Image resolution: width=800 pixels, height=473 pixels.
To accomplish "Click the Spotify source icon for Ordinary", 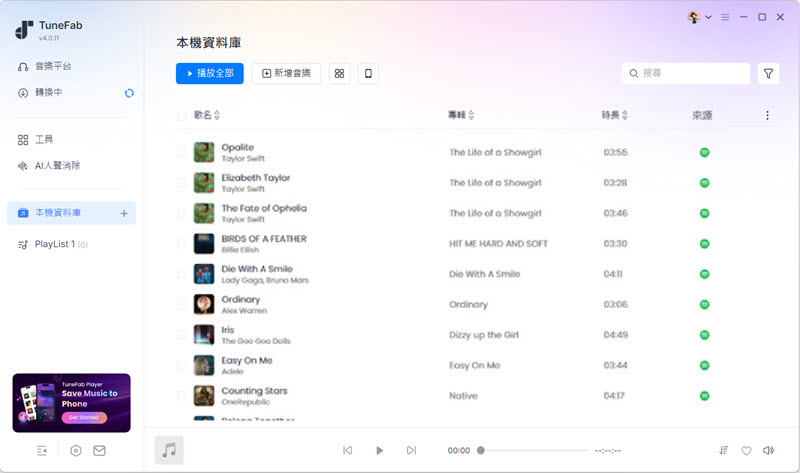I will (705, 305).
